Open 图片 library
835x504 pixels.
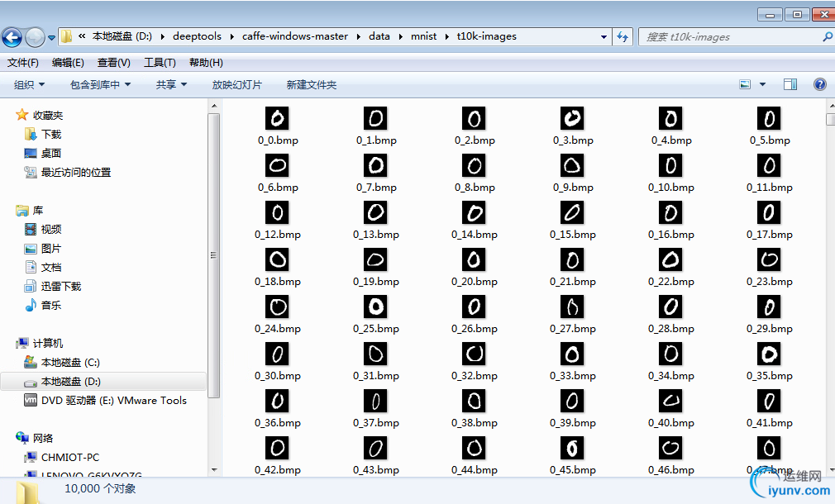(51, 249)
